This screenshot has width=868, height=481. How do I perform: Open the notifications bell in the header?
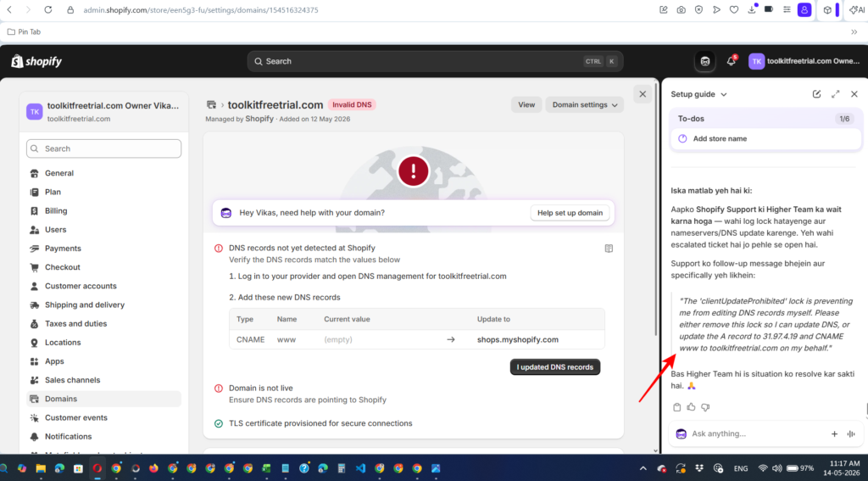tap(732, 62)
